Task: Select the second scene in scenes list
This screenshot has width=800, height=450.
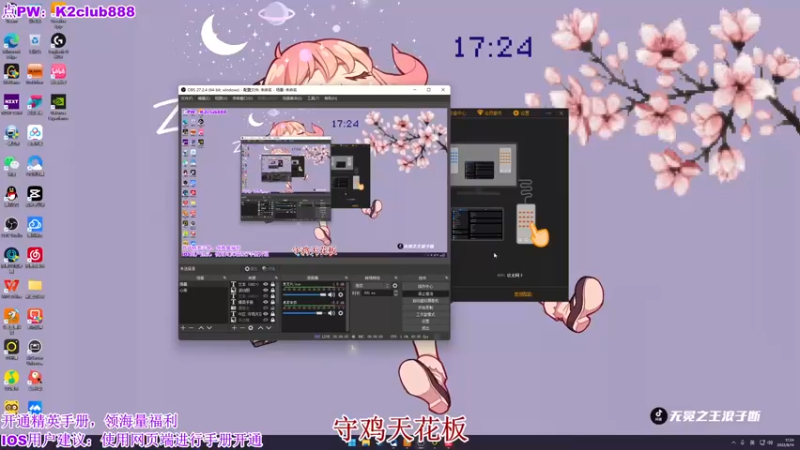Action: point(203,290)
